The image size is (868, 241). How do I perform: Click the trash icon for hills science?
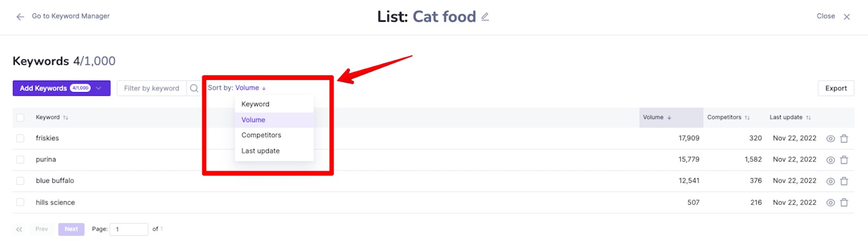[844, 203]
